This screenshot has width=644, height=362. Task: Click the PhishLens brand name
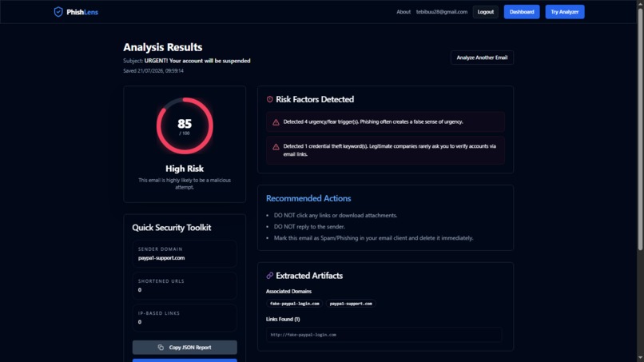coord(82,12)
